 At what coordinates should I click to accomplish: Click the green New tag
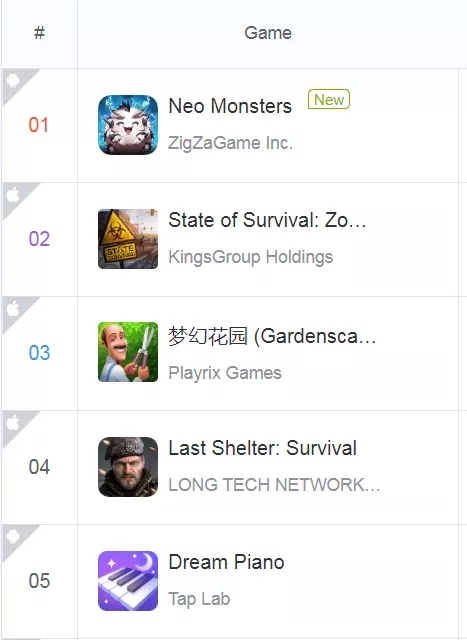click(x=329, y=99)
